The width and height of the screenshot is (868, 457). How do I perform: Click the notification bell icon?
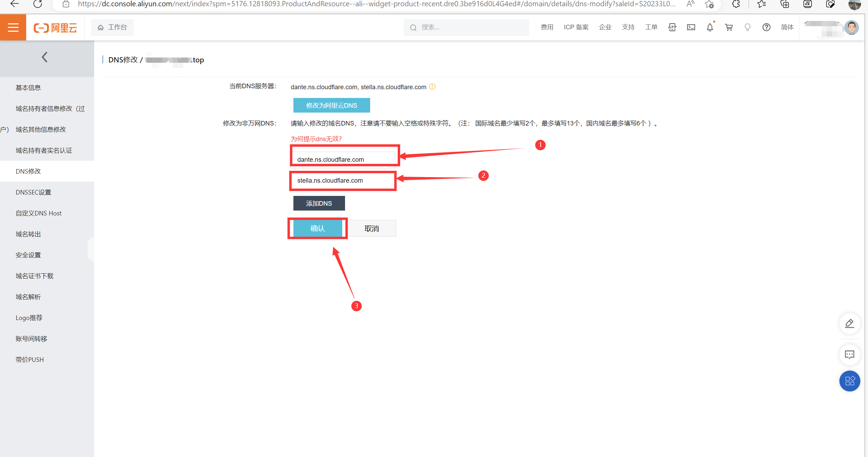pos(710,27)
